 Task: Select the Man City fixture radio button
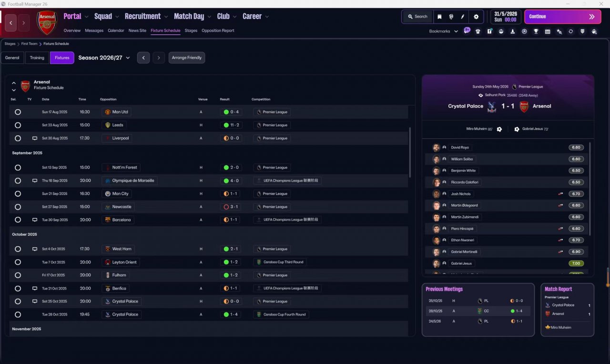18,194
